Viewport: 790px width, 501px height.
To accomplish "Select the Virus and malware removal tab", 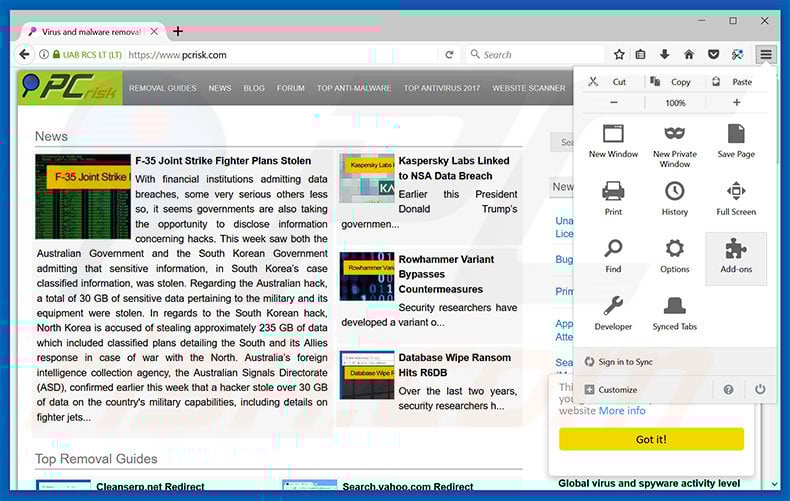I will [92, 32].
